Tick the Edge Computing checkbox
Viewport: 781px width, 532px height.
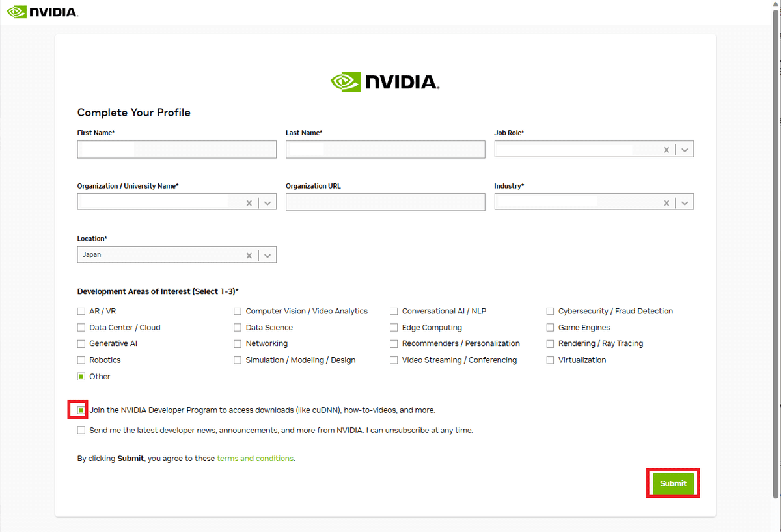pos(394,328)
